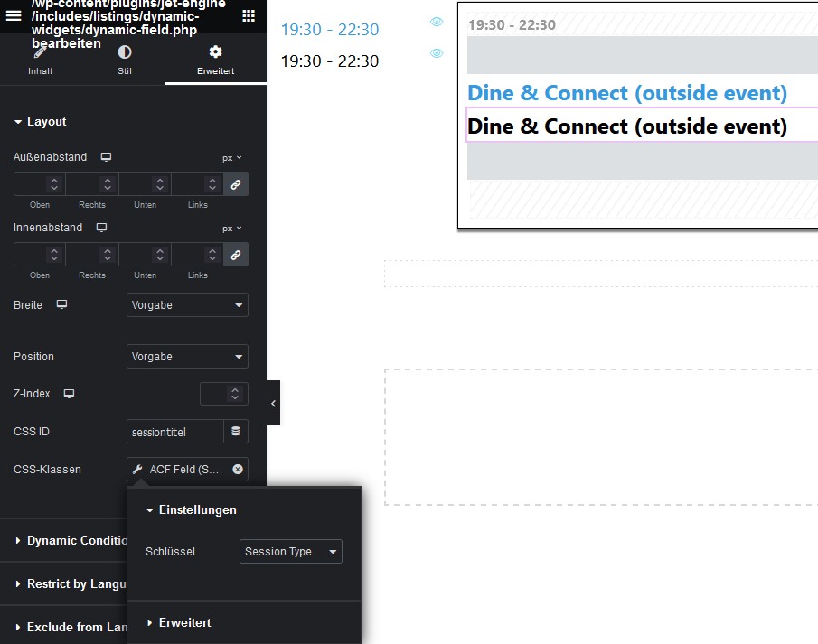Toggle linked values for Außenabstand
Screen dimensions: 818x644
(236, 184)
